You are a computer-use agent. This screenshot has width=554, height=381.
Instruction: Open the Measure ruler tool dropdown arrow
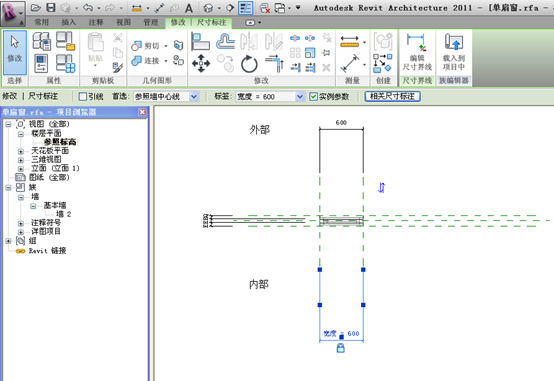pos(365,42)
